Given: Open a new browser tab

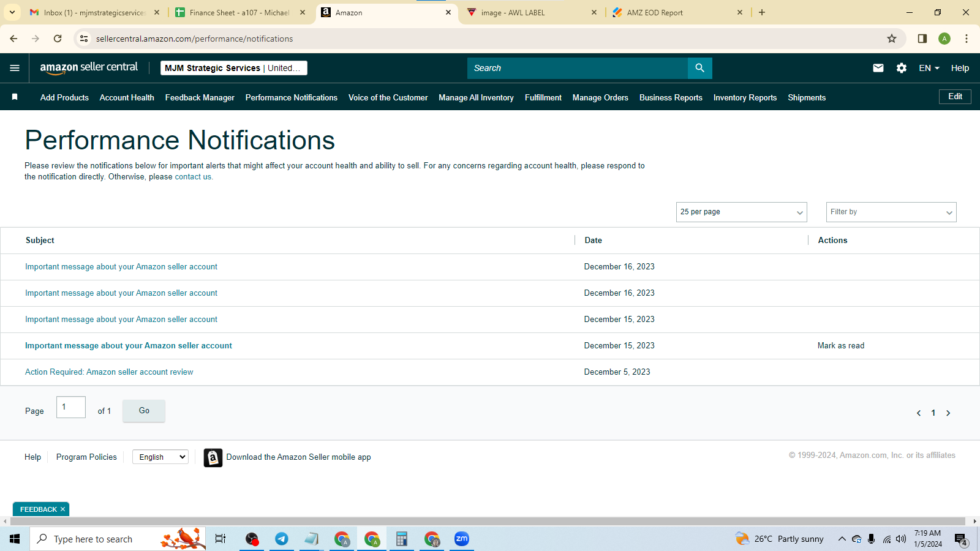Looking at the screenshot, I should [x=762, y=12].
